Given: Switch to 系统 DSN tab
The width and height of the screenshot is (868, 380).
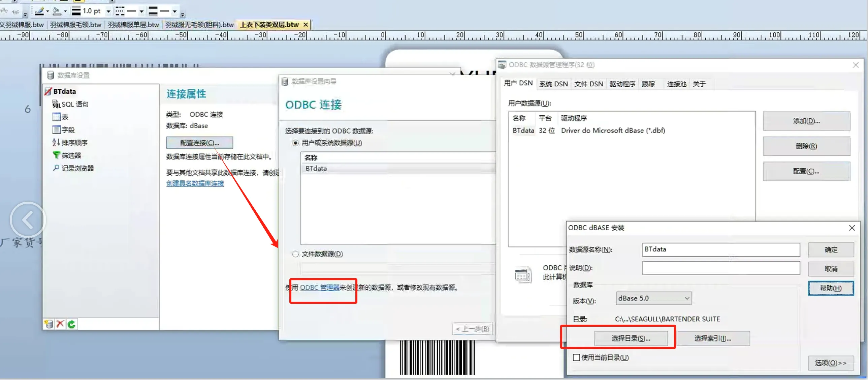Looking at the screenshot, I should 553,84.
